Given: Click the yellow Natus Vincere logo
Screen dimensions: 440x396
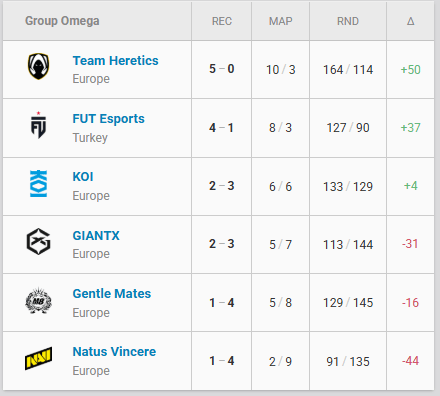Looking at the screenshot, I should tap(38, 358).
